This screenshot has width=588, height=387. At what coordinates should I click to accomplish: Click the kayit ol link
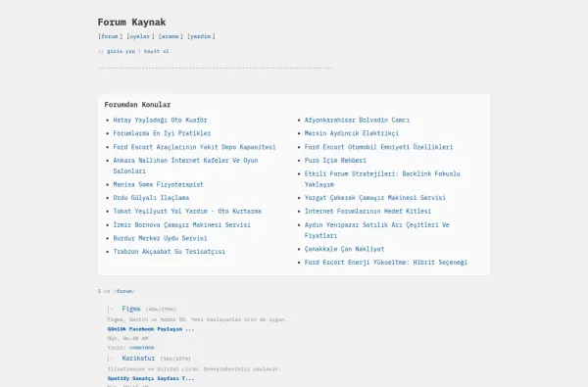pyautogui.click(x=157, y=51)
